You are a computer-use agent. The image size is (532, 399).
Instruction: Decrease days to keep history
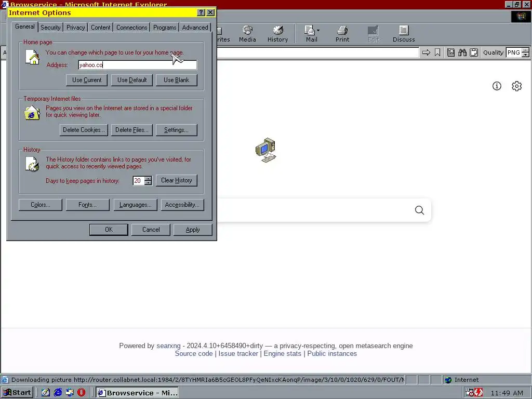pos(148,183)
